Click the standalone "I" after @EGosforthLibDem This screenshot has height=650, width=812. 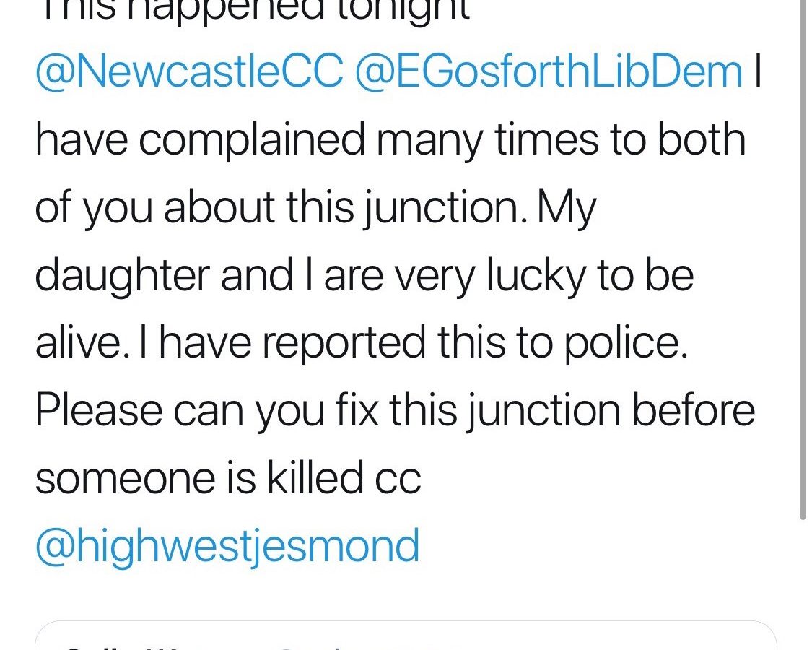click(756, 72)
